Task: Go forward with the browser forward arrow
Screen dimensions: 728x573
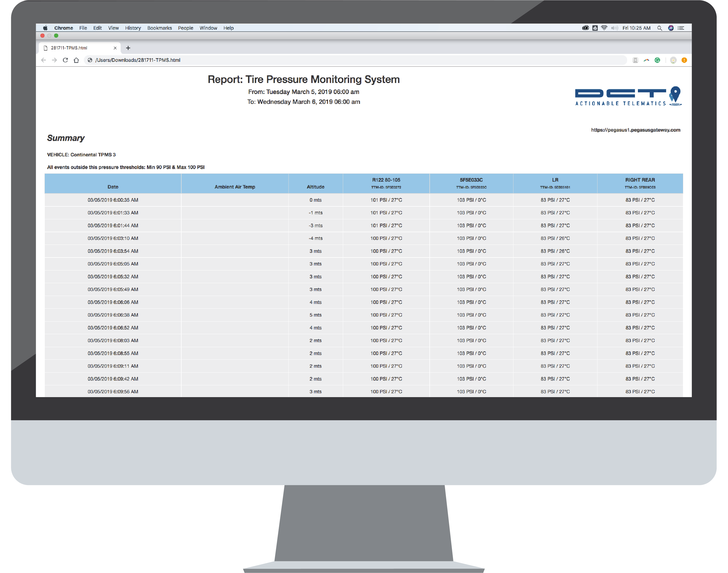Action: (x=54, y=60)
